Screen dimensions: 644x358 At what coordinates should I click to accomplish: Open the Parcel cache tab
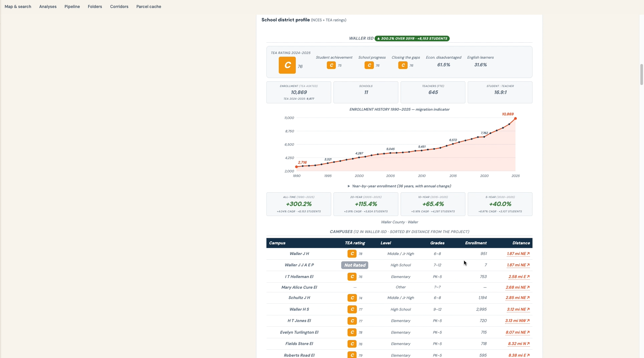pos(149,6)
